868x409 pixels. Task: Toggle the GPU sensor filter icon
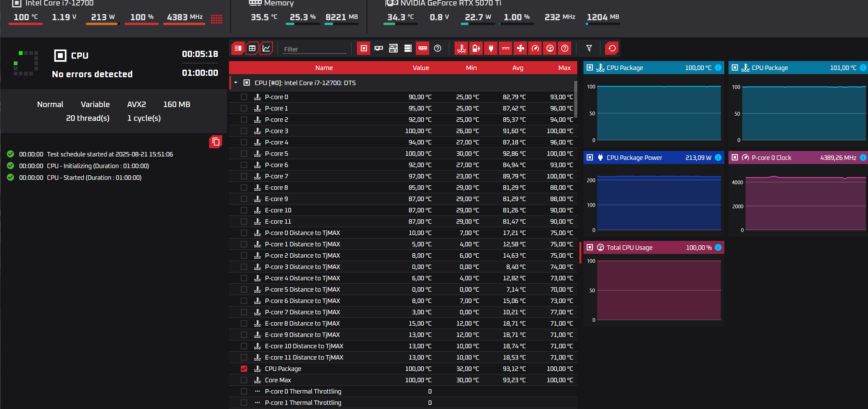[378, 48]
